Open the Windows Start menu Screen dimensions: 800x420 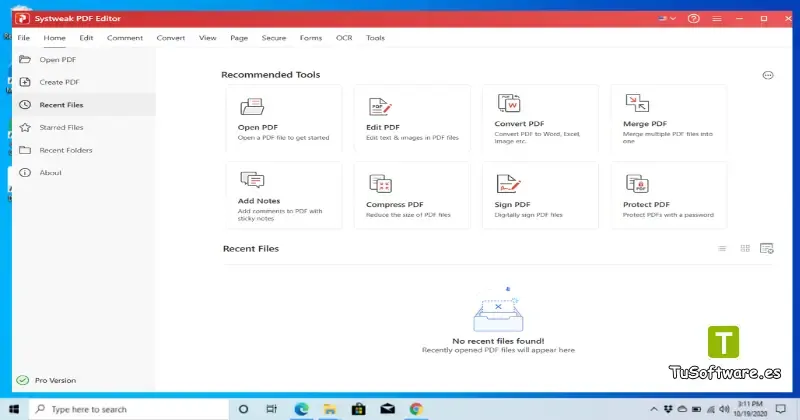(14, 409)
